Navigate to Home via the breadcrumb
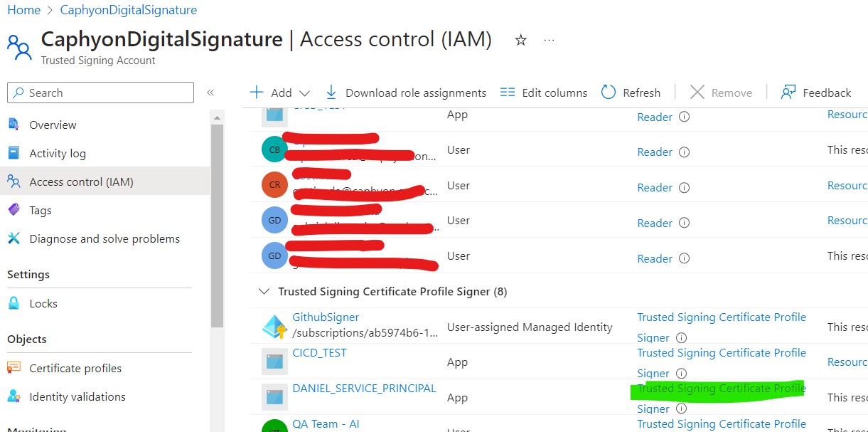Screen dimensions: 868x432 point(23,10)
